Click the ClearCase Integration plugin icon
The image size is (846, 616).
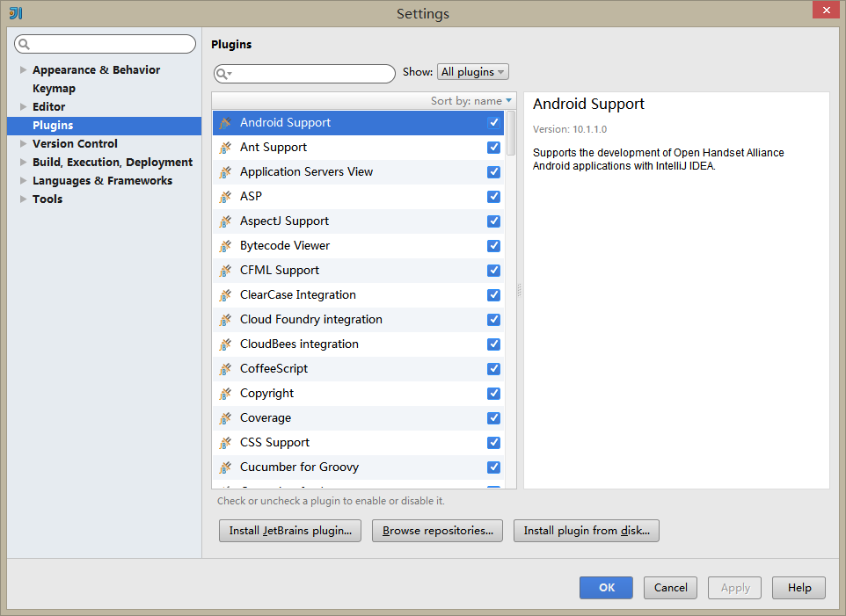(225, 295)
